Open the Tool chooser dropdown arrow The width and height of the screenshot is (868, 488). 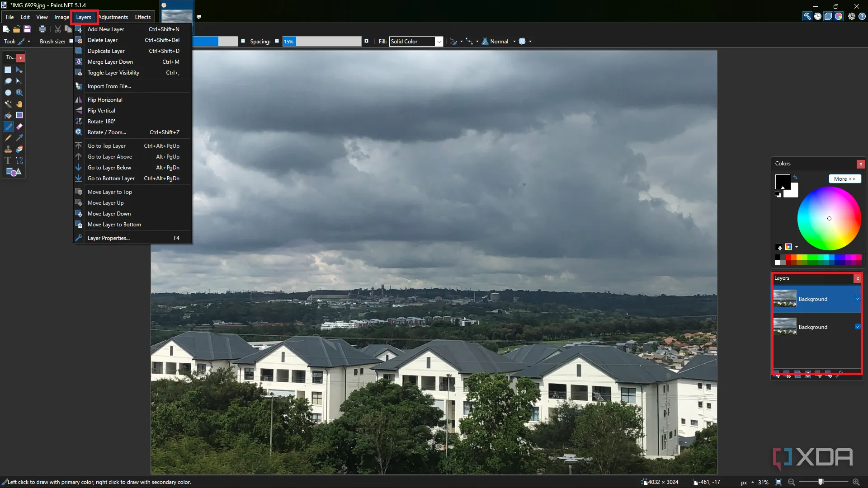coord(29,42)
